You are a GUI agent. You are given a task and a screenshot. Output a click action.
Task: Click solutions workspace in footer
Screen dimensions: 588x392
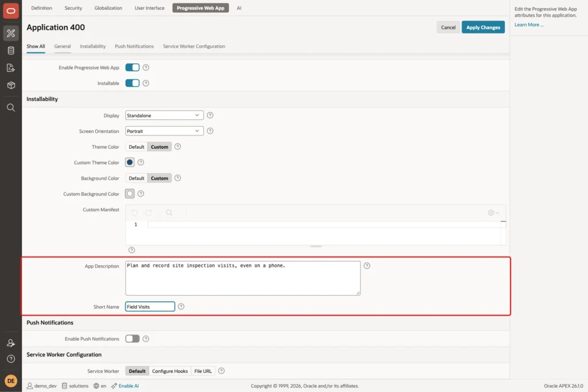tap(75, 386)
